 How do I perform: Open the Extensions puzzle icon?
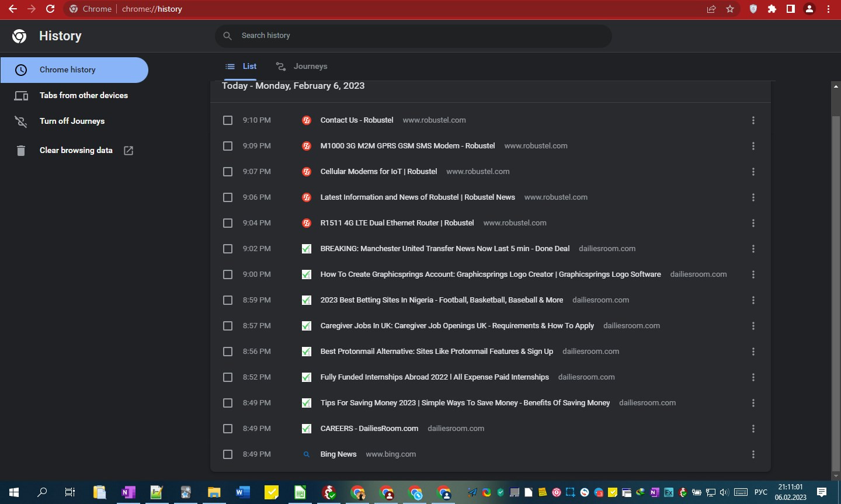pos(772,9)
